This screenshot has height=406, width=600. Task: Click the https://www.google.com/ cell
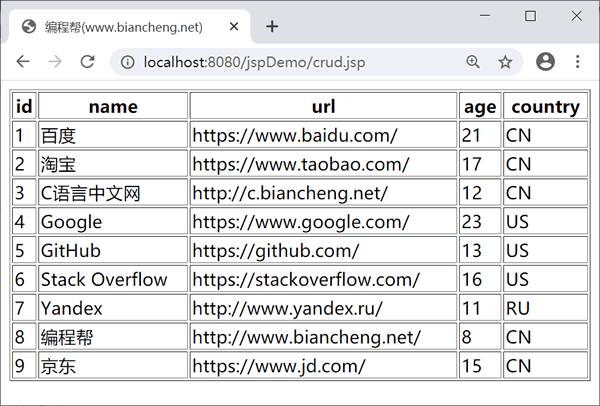[323, 221]
